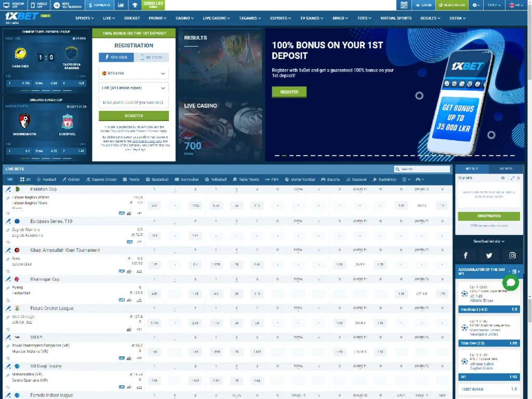Open the FIFA live bets filter

(x=272, y=179)
